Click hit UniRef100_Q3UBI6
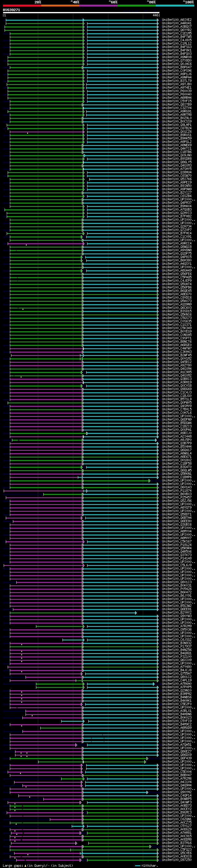The height and width of the screenshot is (868, 197). (177, 524)
